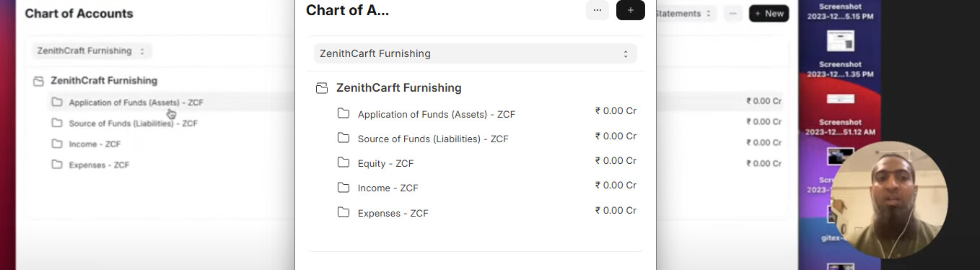Click the plus button in Chart of Accounts header
This screenshot has width=980, height=270.
(x=630, y=10)
